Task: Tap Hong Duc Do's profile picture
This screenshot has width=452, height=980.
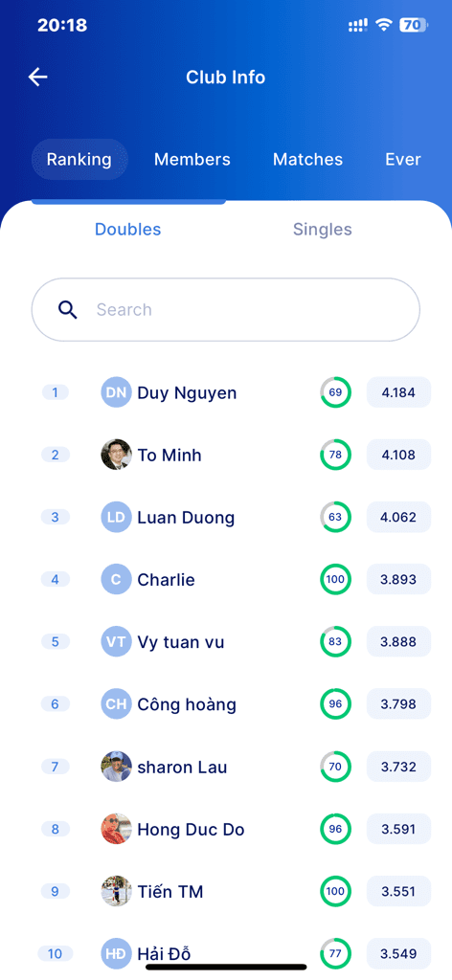Action: tap(116, 829)
